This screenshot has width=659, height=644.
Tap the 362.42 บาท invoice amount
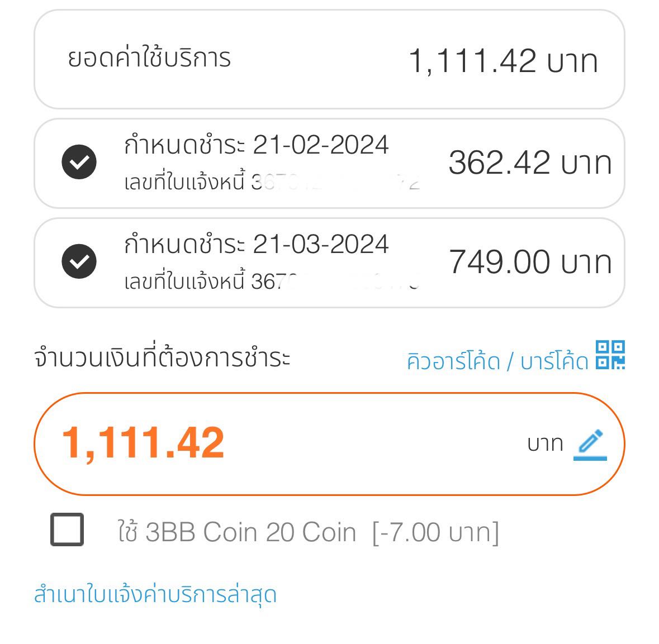click(x=530, y=163)
